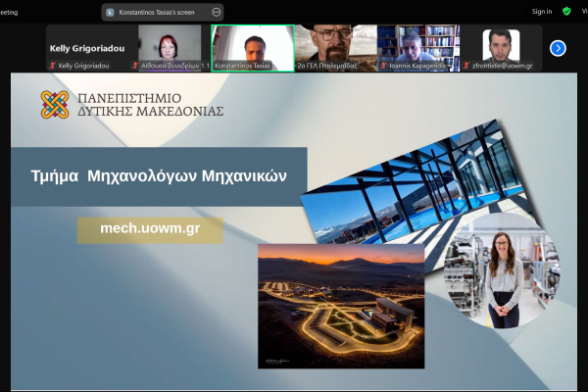The image size is (588, 392).
Task: Click muted mic icon beside Αίθουσα Συνεδρίων
Action: coord(135,66)
